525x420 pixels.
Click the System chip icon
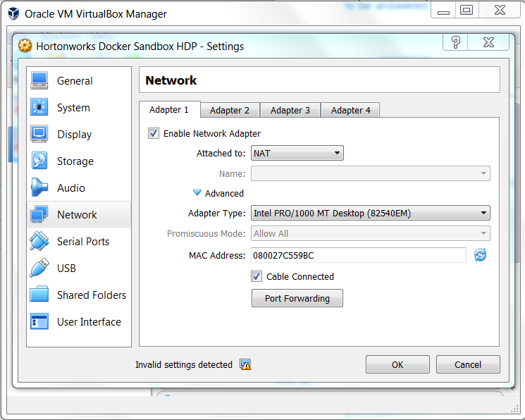pos(39,107)
